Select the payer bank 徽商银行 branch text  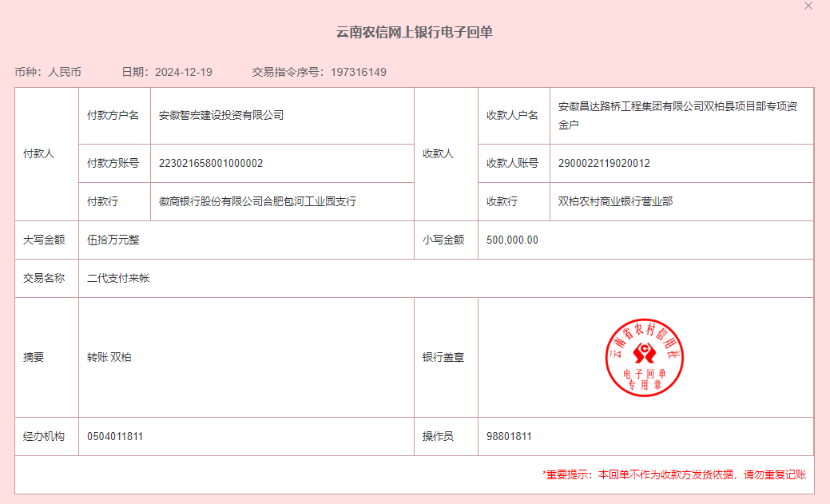click(257, 202)
